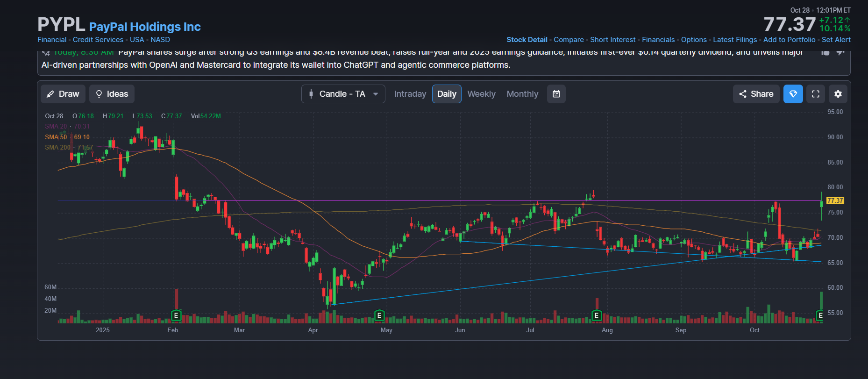Click thumbs up on news summary
Screen dimensions: 868x379
825,52
